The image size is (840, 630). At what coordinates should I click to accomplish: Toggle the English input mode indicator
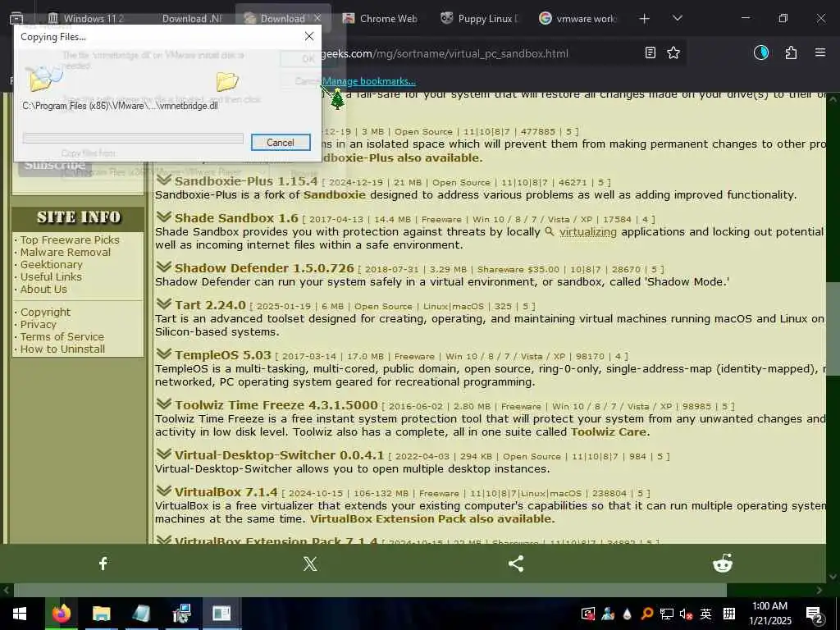click(706, 614)
